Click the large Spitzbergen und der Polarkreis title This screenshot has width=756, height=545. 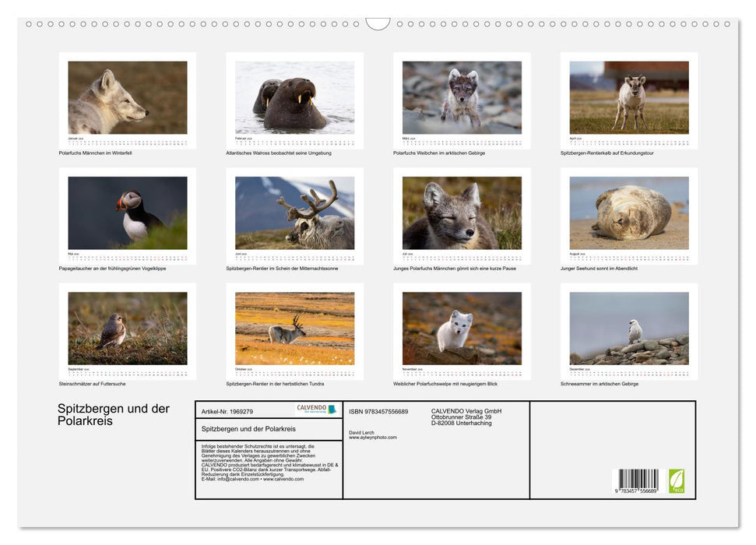coord(113,415)
